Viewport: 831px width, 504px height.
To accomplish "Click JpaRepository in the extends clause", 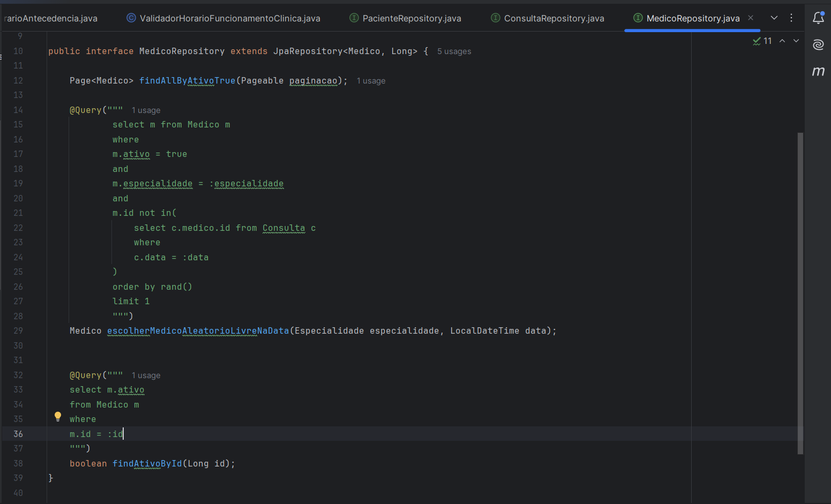I will [308, 51].
